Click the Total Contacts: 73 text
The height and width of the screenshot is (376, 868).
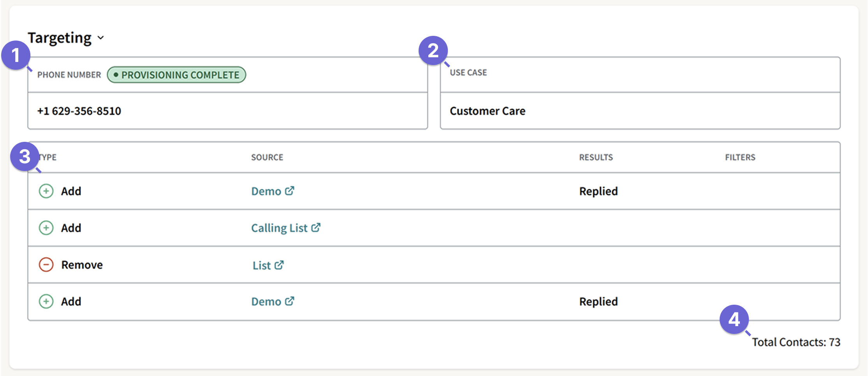coord(796,342)
